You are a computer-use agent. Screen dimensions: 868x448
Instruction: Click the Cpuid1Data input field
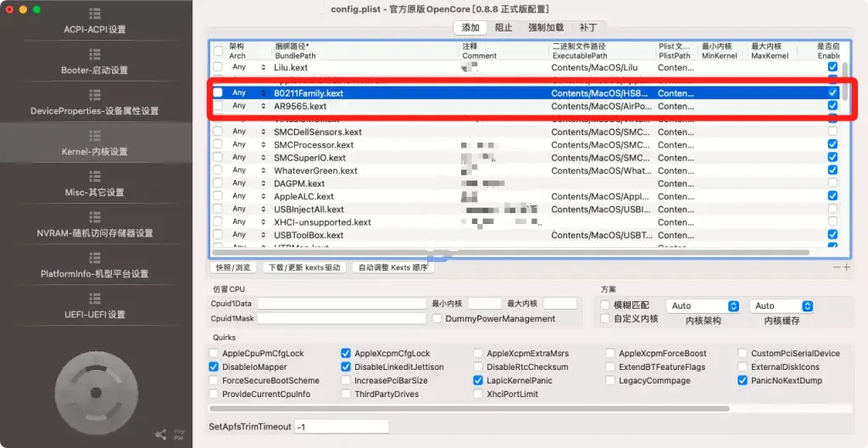[342, 304]
